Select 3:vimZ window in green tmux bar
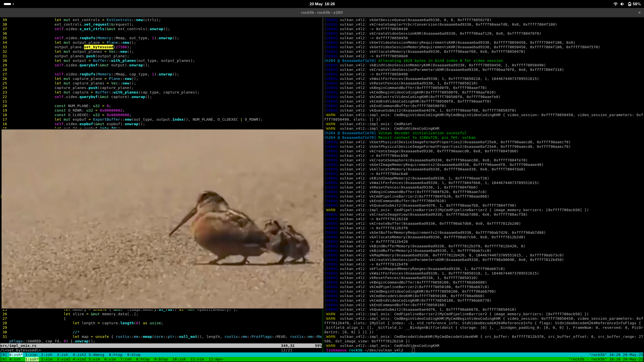 (x=64, y=359)
